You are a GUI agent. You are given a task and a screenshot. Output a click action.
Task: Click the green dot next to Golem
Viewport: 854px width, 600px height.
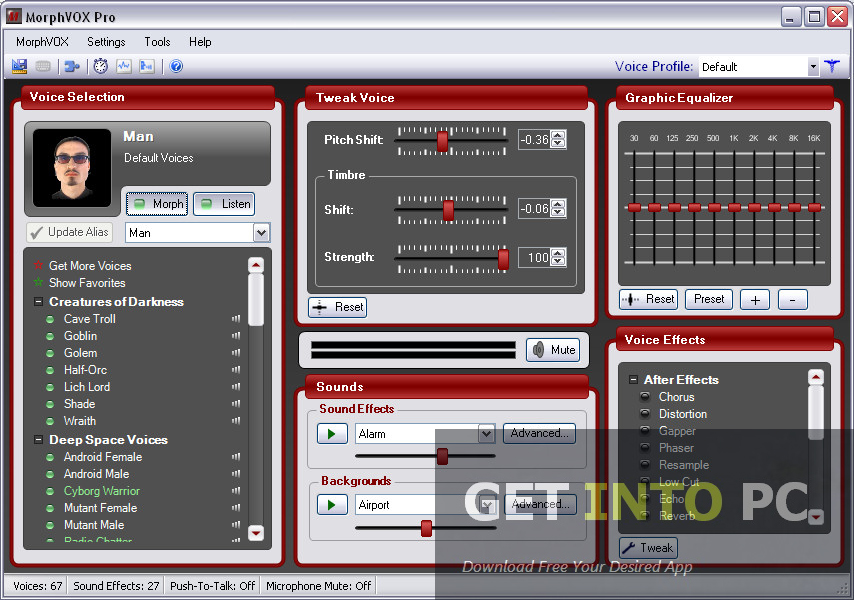point(50,353)
